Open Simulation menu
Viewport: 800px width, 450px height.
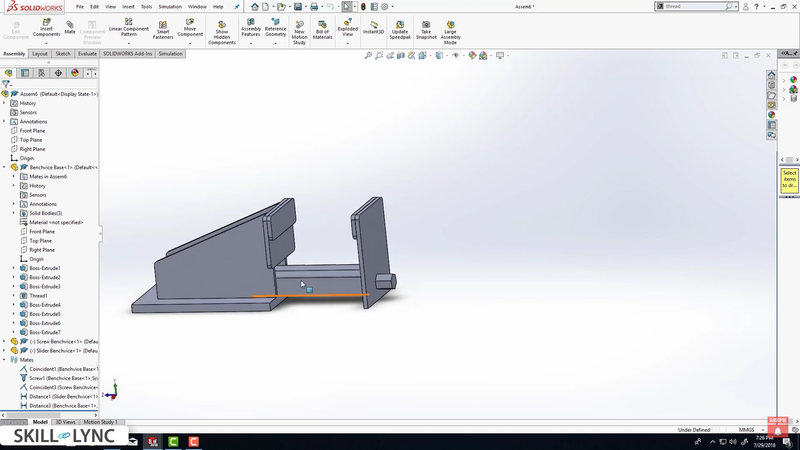coord(170,7)
